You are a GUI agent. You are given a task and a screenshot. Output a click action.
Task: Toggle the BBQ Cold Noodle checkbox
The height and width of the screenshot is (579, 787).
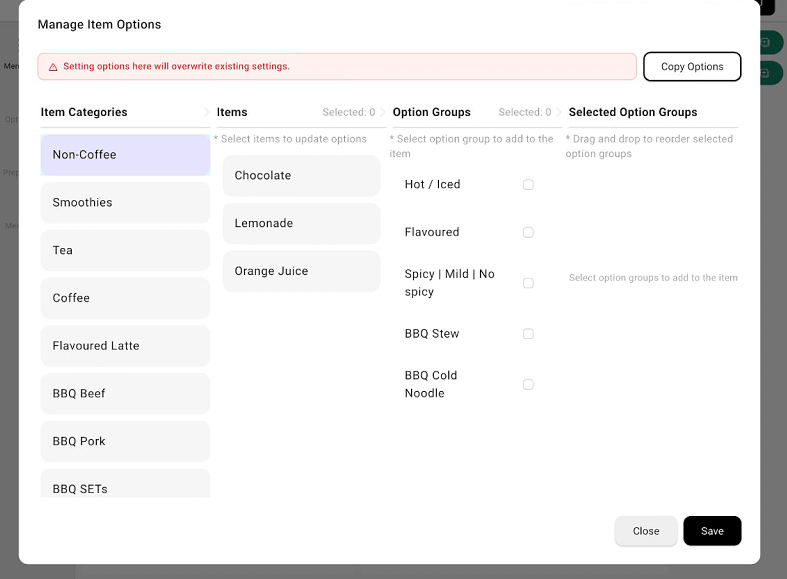pos(528,384)
